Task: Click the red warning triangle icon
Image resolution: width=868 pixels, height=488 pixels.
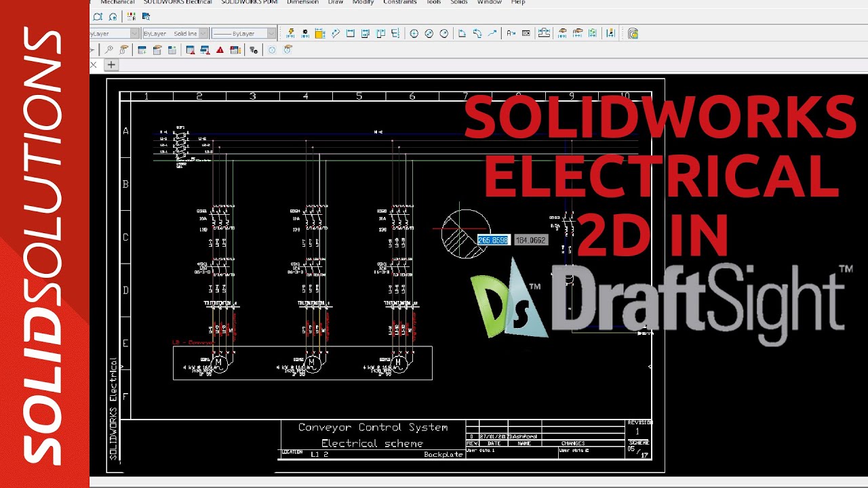Action: pos(220,49)
